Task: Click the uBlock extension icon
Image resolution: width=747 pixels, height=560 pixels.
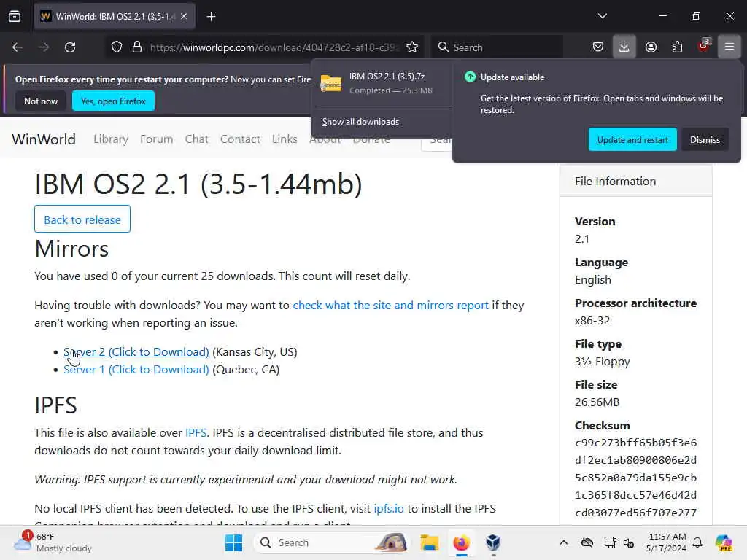Action: click(704, 46)
